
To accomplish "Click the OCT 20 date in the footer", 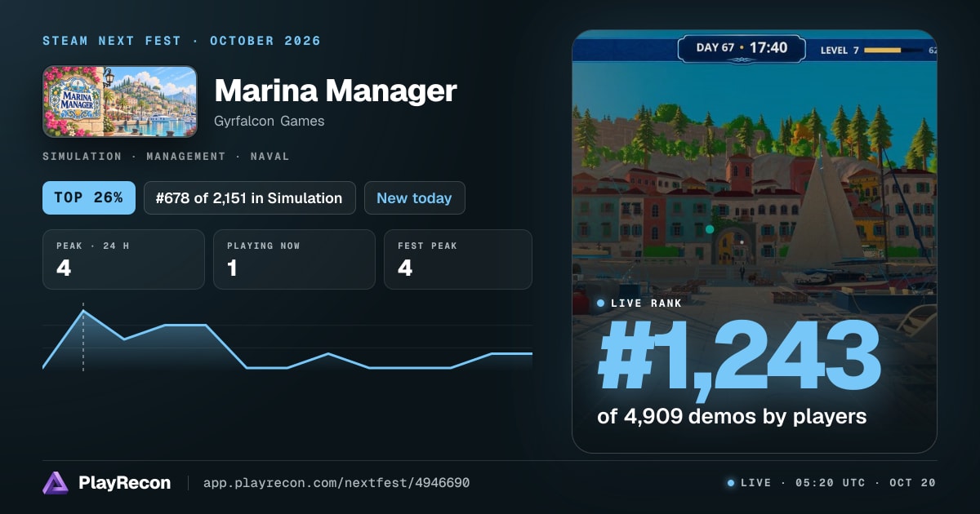I will click(912, 483).
